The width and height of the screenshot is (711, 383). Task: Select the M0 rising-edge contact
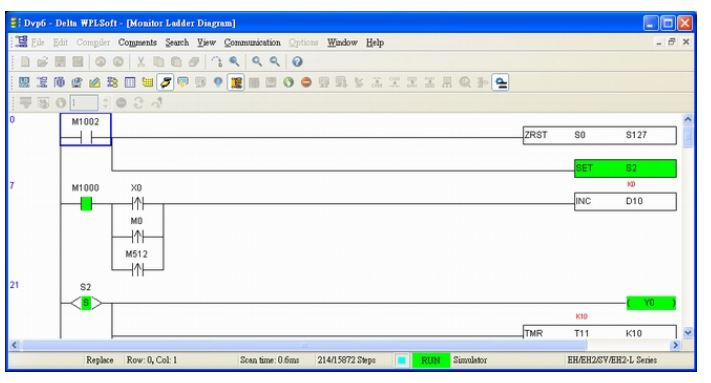click(x=137, y=237)
